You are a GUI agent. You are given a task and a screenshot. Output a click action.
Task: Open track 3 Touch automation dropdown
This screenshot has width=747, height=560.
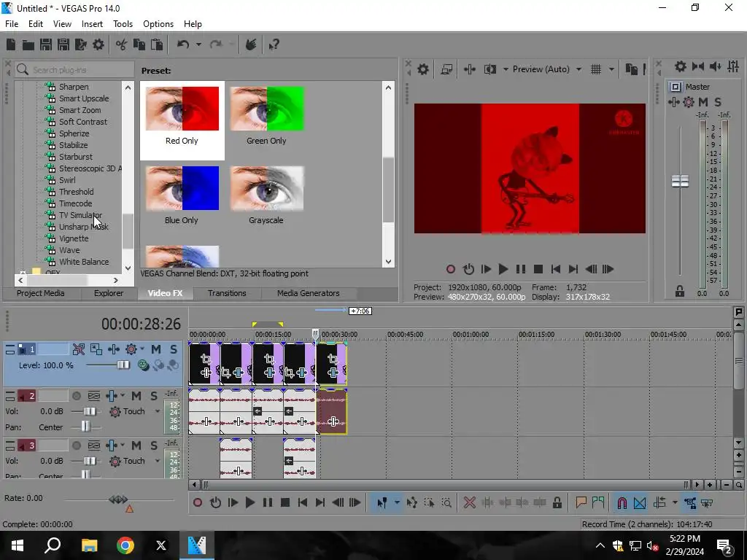pos(158,461)
